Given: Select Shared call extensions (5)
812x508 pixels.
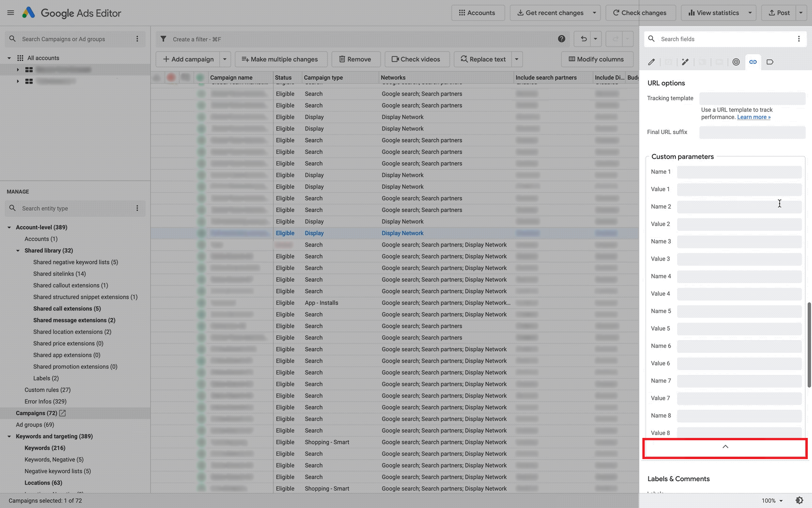Looking at the screenshot, I should point(67,309).
